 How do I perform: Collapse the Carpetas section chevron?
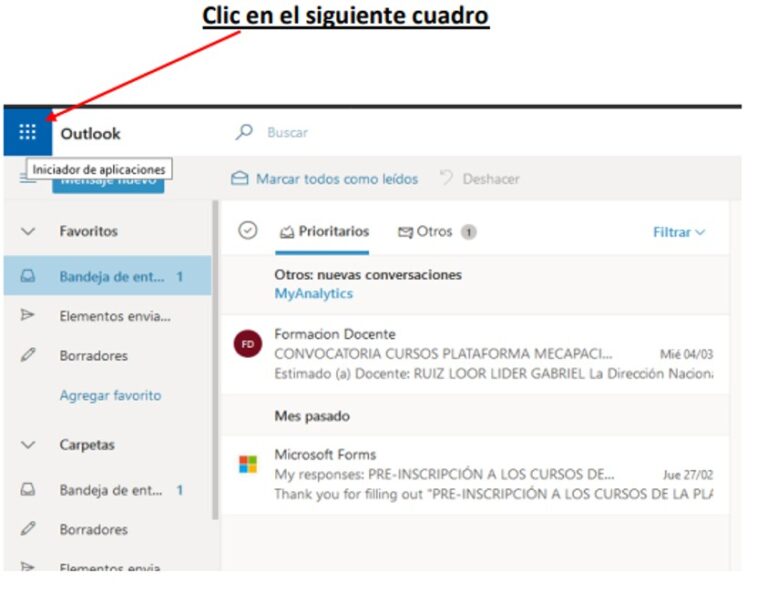[28, 445]
